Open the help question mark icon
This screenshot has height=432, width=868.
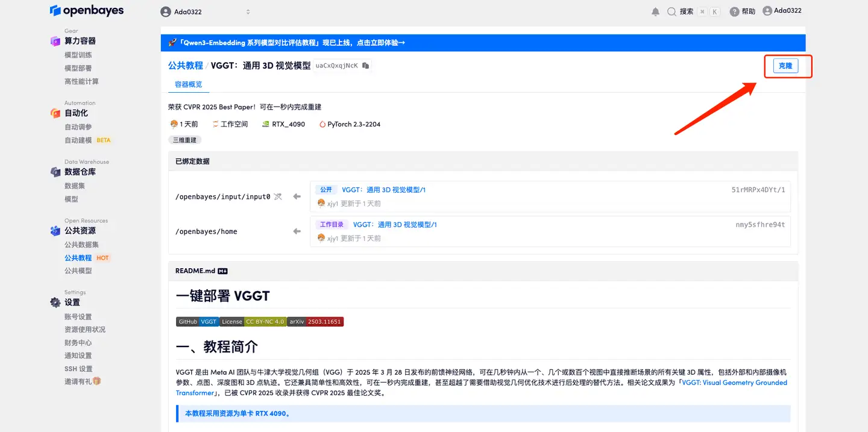[734, 11]
